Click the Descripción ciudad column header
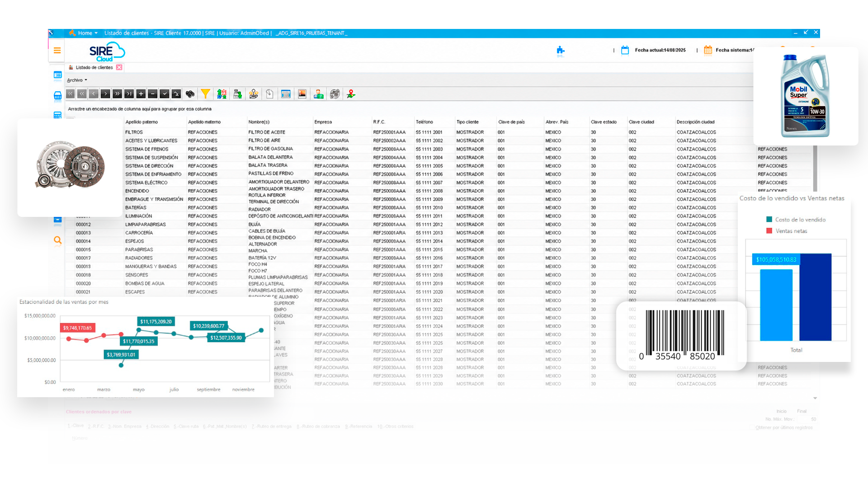The height and width of the screenshot is (488, 868). pyautogui.click(x=695, y=122)
